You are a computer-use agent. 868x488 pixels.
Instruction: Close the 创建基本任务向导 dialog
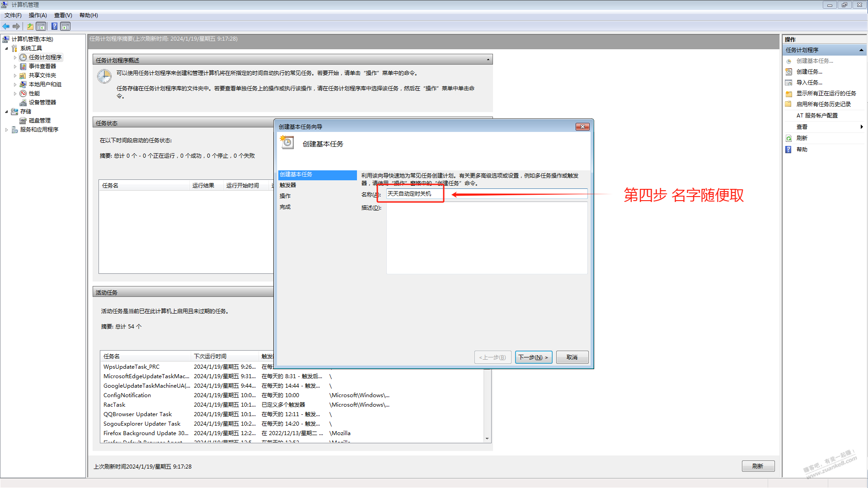click(582, 127)
